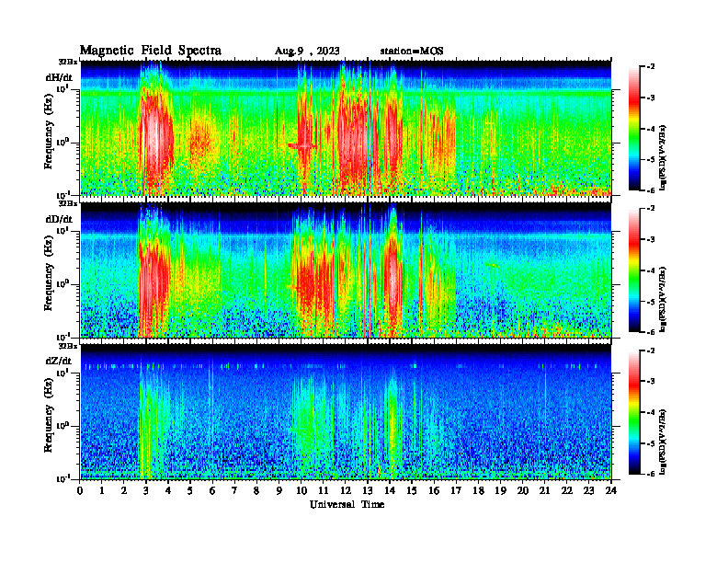Image resolution: width=728 pixels, height=563 pixels.
Task: Click the -4 tick on dD/dt colorbar
Action: tap(652, 270)
